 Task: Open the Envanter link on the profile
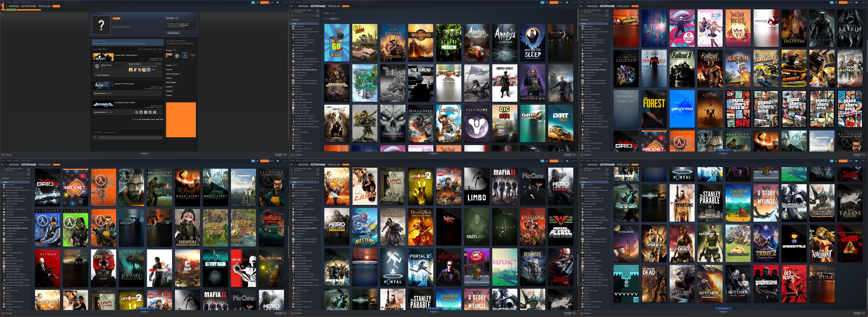[x=169, y=69]
